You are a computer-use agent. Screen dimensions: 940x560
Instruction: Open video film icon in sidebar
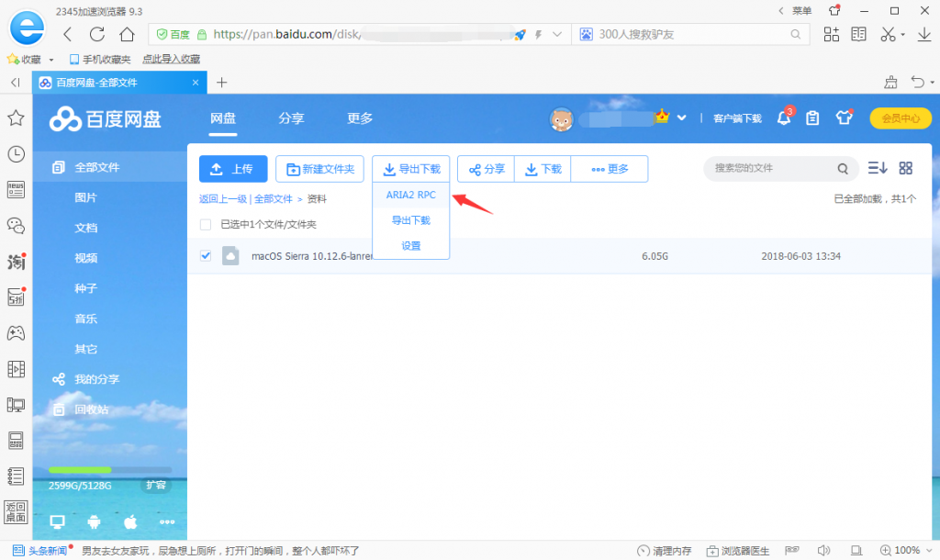tap(16, 369)
